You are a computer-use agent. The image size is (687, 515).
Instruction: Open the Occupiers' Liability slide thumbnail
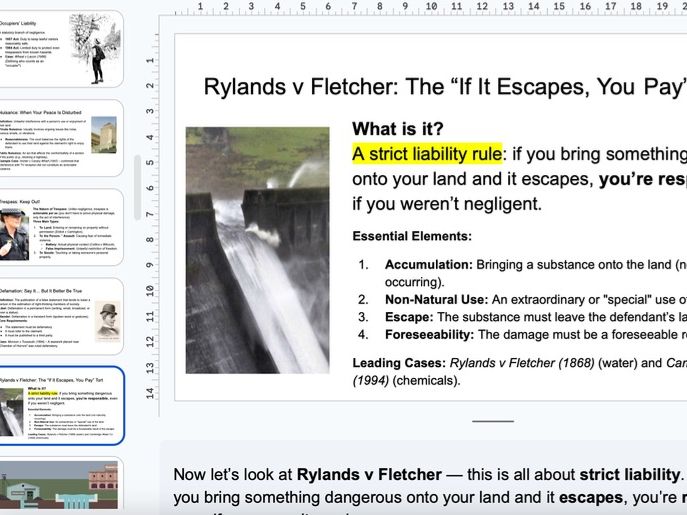(x=60, y=49)
